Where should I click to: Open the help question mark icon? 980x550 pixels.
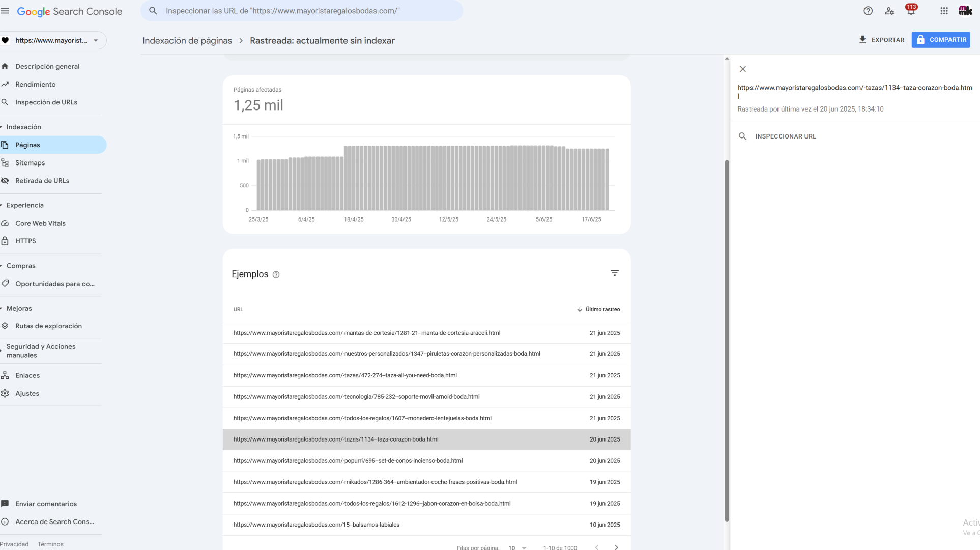tap(868, 11)
